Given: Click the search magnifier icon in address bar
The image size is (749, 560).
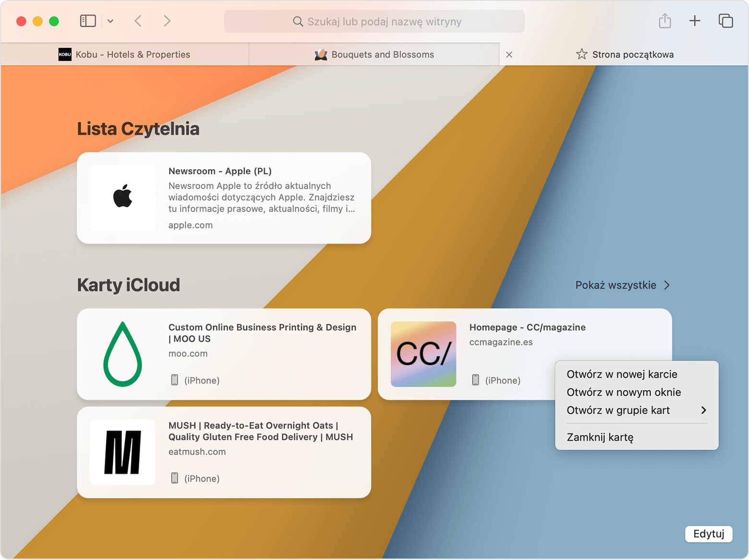Looking at the screenshot, I should (298, 22).
